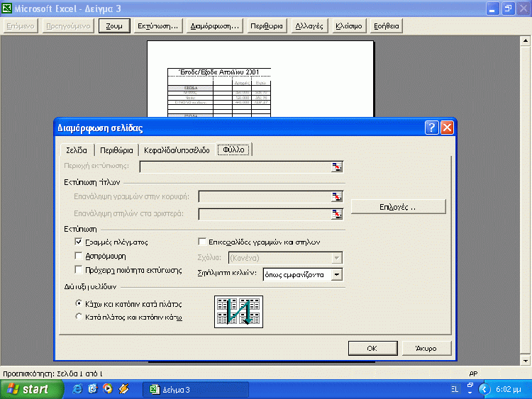The height and width of the screenshot is (399, 532).
Task: Select the Φύλλο tab
Action: [233, 150]
